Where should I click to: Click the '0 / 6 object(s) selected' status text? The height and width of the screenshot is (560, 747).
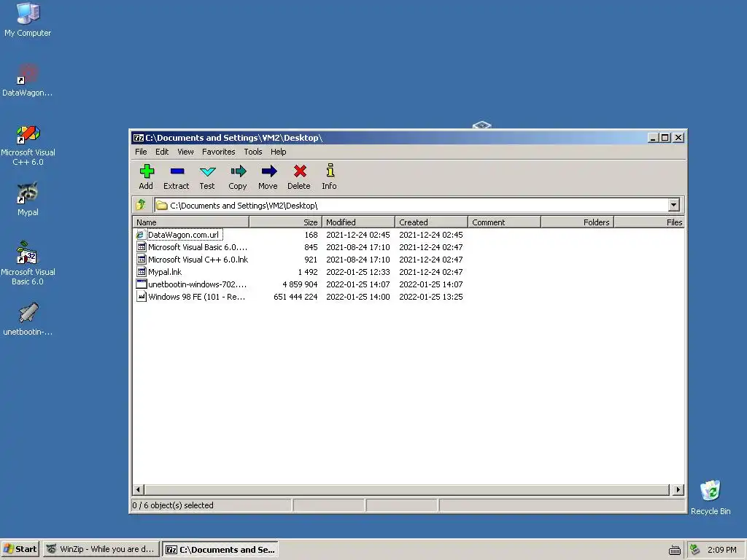coord(173,505)
